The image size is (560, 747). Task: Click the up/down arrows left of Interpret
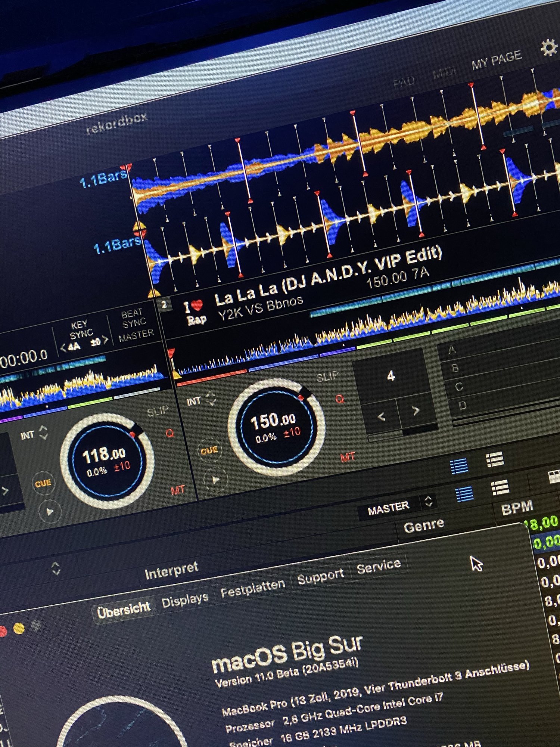click(x=56, y=568)
